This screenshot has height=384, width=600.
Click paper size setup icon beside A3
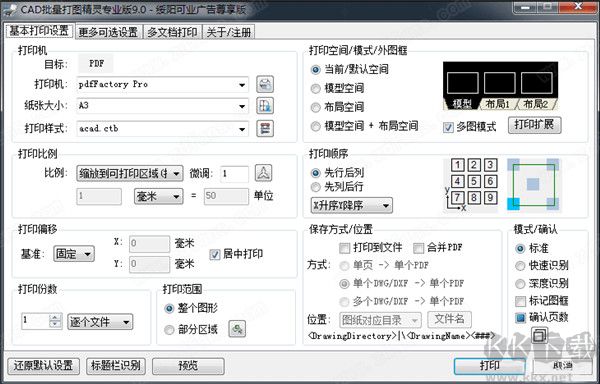(265, 106)
